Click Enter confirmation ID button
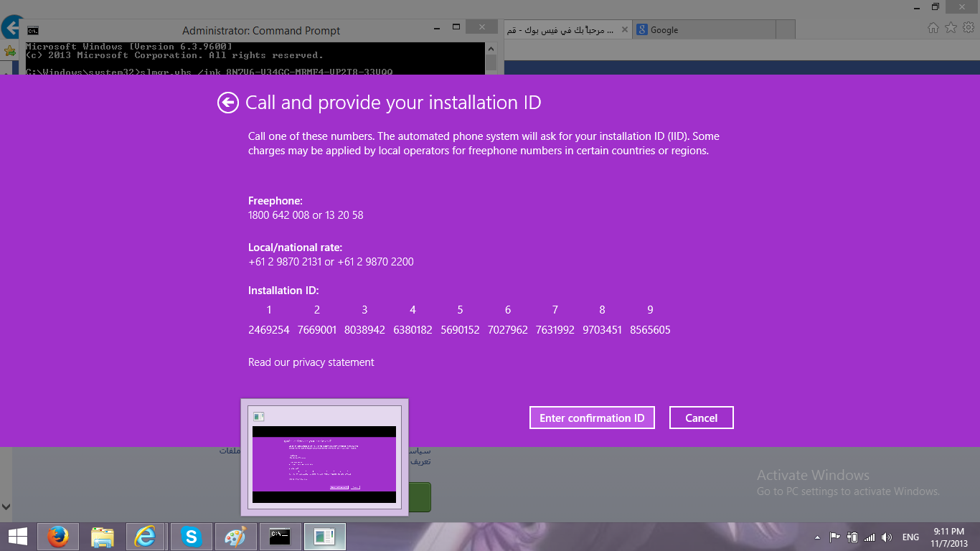The image size is (980, 551). [592, 418]
